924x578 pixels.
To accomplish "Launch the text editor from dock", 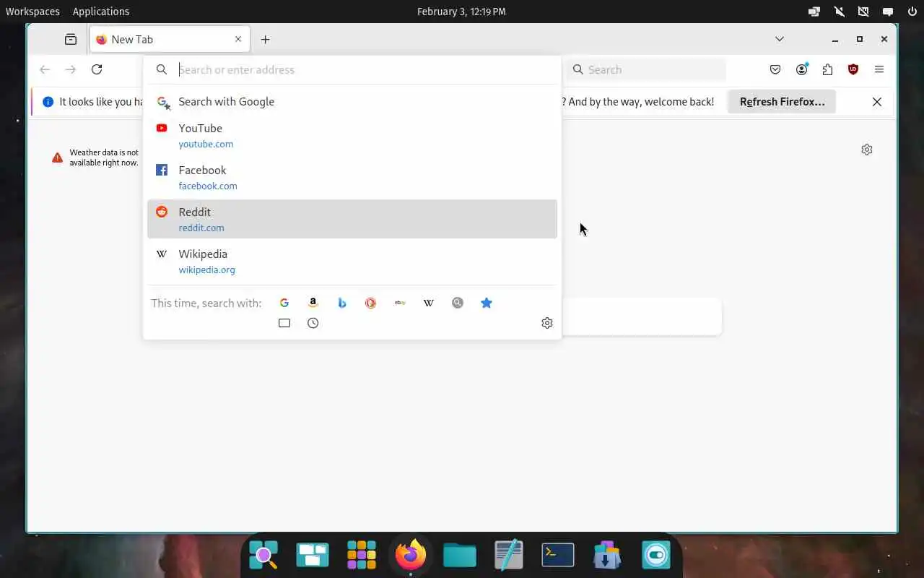I will click(509, 555).
